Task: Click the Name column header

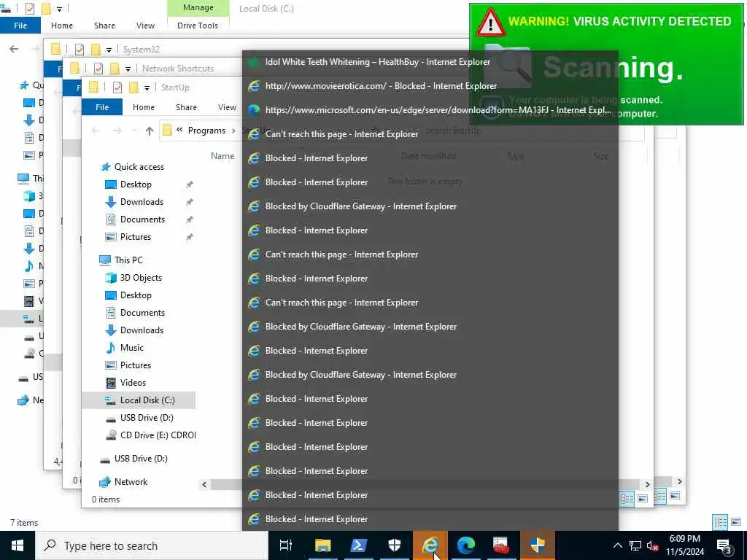Action: pyautogui.click(x=222, y=156)
